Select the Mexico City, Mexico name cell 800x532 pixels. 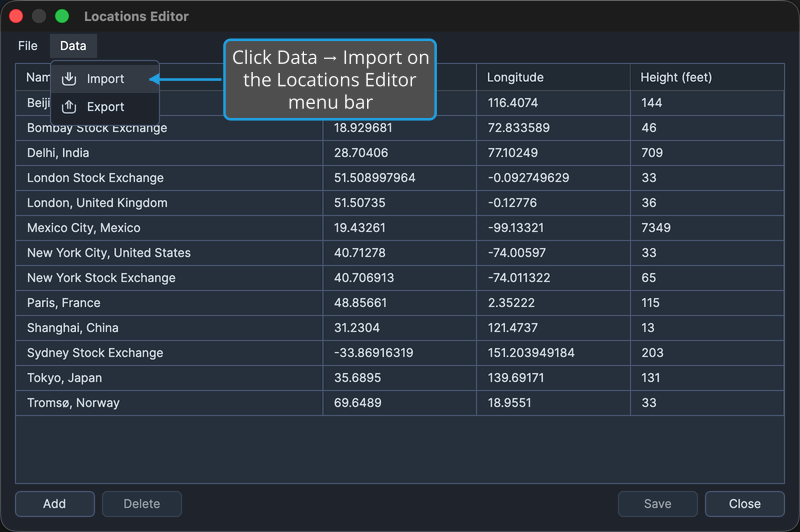[169, 228]
